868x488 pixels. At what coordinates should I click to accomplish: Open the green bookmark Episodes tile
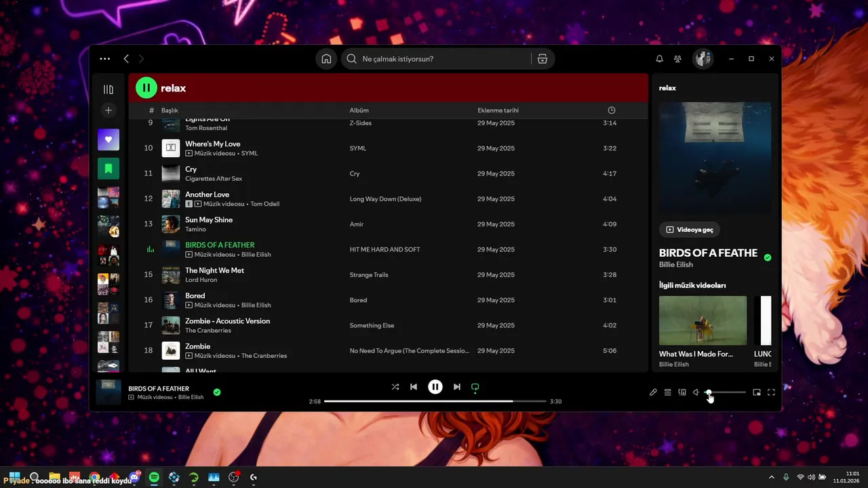pos(108,168)
